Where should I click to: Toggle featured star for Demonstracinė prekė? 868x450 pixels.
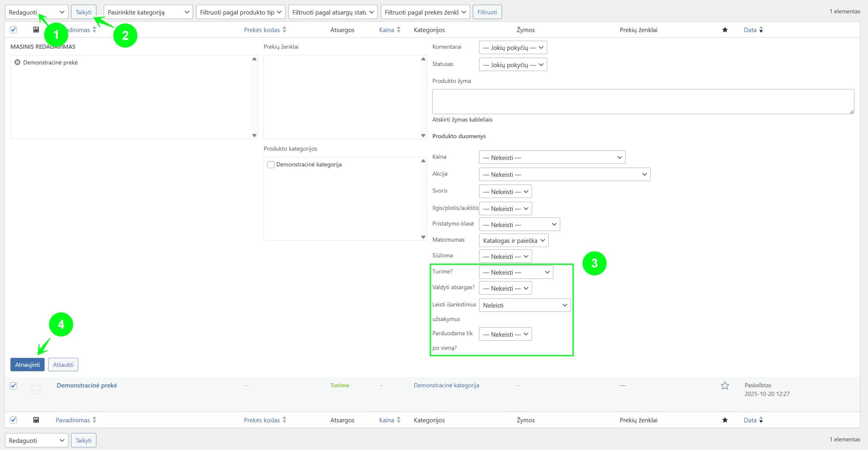(x=725, y=386)
